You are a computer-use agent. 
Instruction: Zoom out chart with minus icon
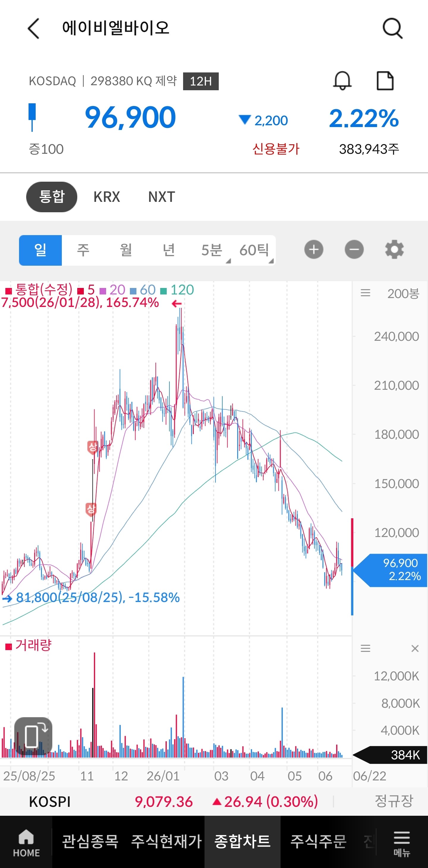click(x=354, y=250)
